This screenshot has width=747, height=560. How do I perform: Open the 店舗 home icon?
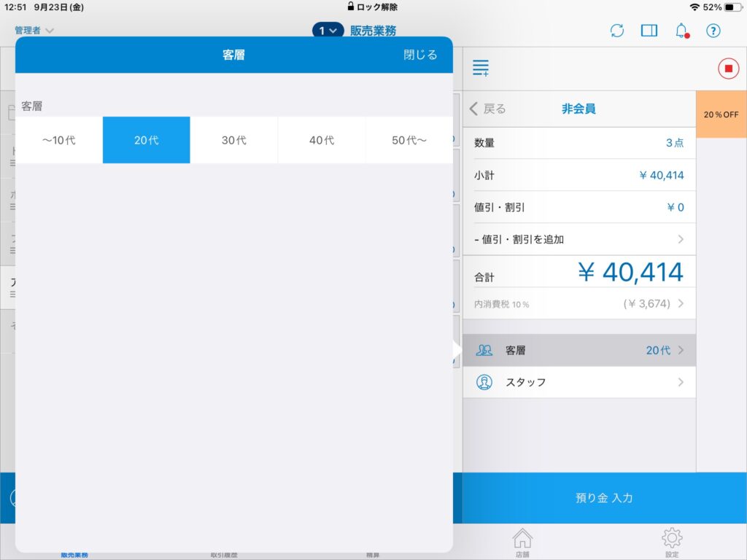coord(522,541)
